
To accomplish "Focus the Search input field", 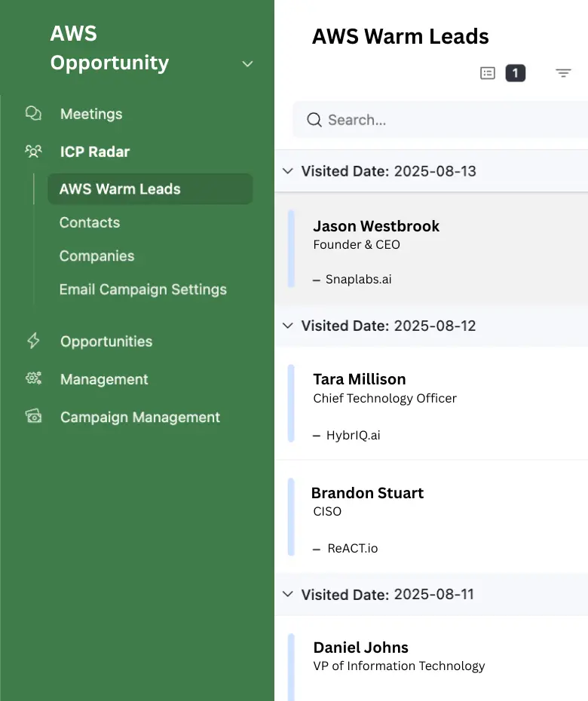I will (x=440, y=120).
